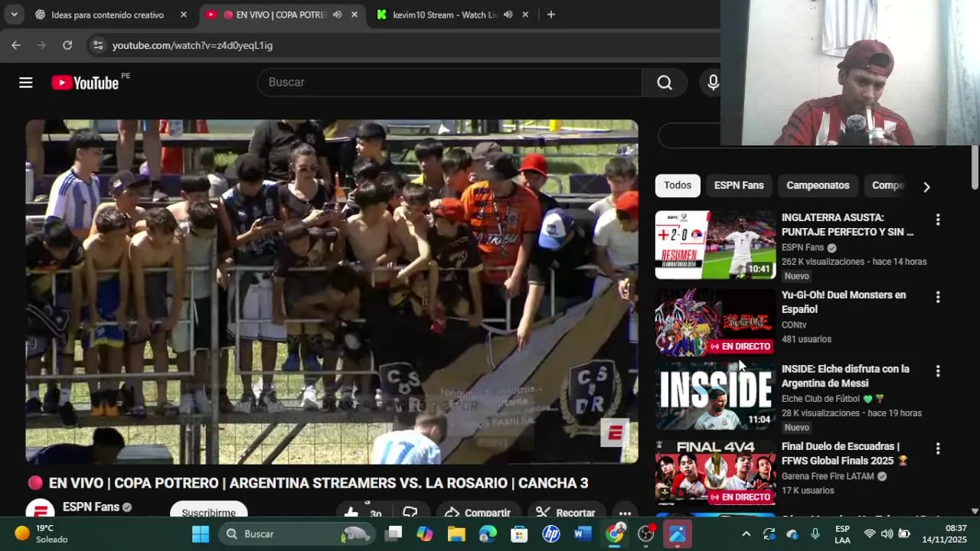Screen dimensions: 980x551
Task: Like the video with thumbs-up button
Action: click(x=351, y=513)
